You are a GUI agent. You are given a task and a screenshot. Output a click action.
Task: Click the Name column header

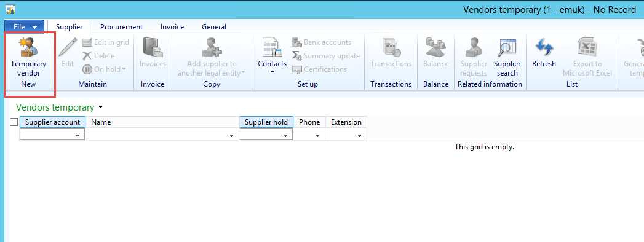[x=162, y=122]
